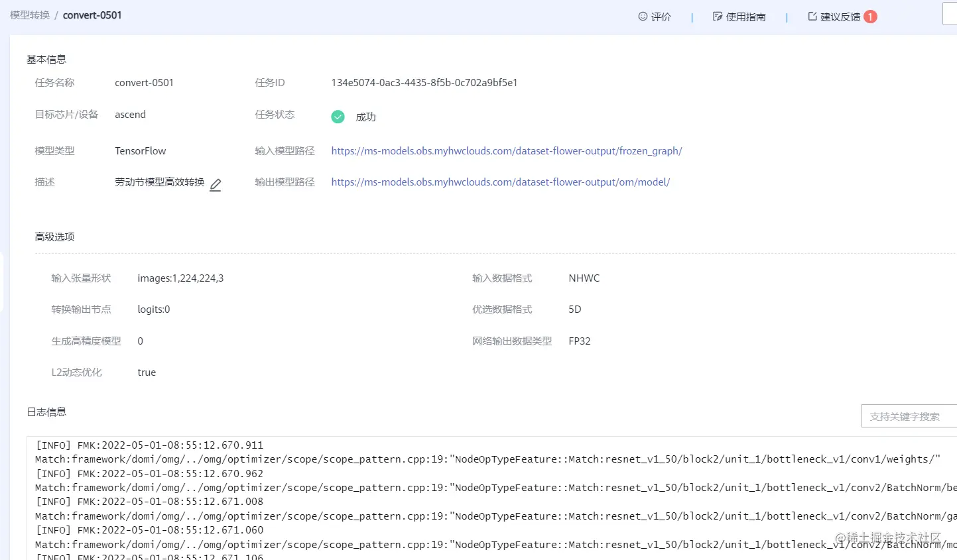Open the om/model output path link

coord(501,182)
